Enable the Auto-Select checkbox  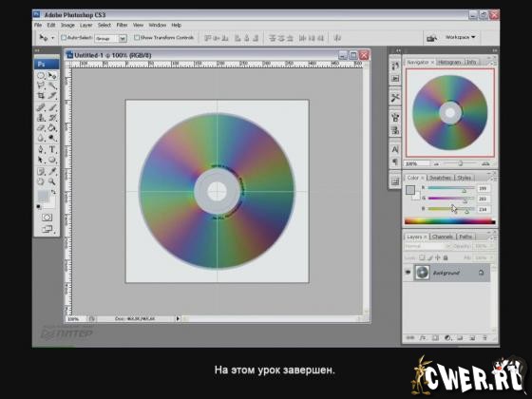pyautogui.click(x=64, y=38)
